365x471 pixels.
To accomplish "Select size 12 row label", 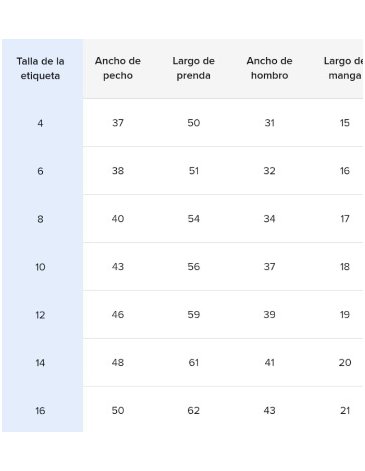I will [40, 315].
